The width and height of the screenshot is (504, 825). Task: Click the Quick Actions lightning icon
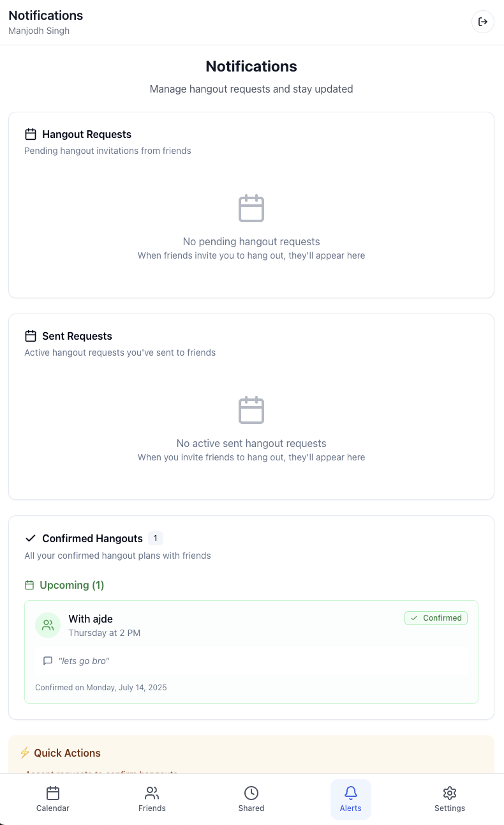25,753
